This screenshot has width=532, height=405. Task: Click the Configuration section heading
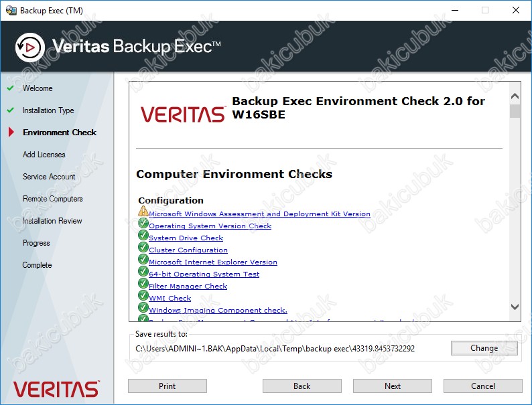click(x=171, y=200)
